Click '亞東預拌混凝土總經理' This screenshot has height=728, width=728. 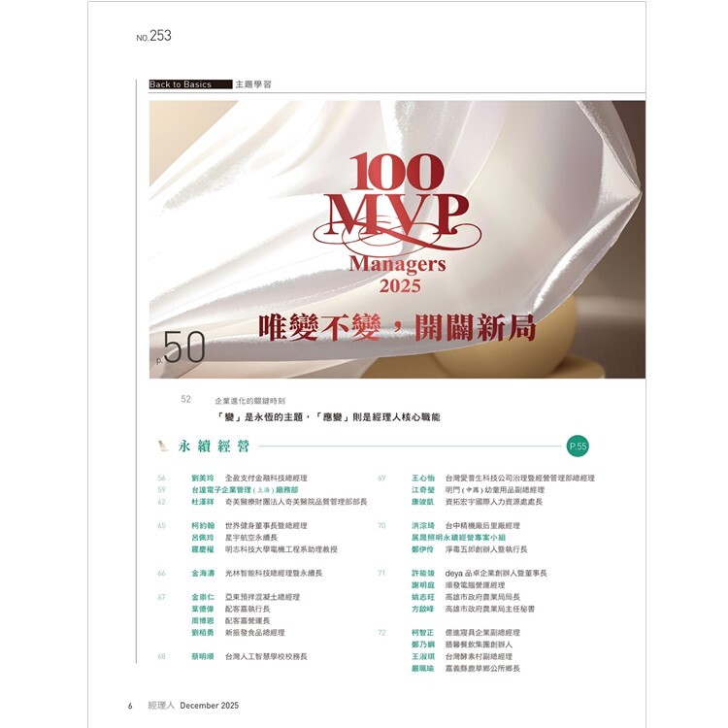[262, 597]
